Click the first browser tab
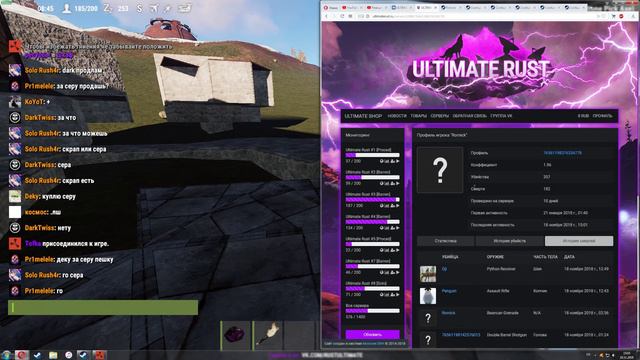 coord(331,7)
